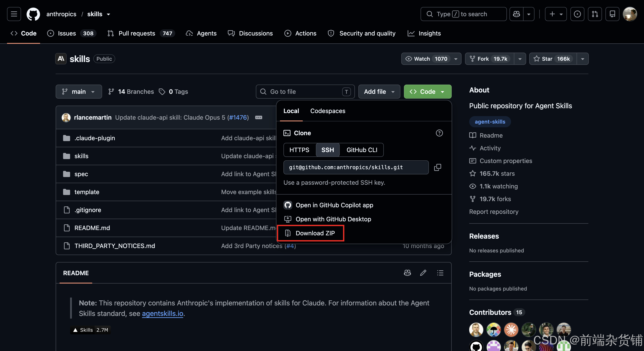Open the repository switcher dropdown next to skills

click(108, 14)
